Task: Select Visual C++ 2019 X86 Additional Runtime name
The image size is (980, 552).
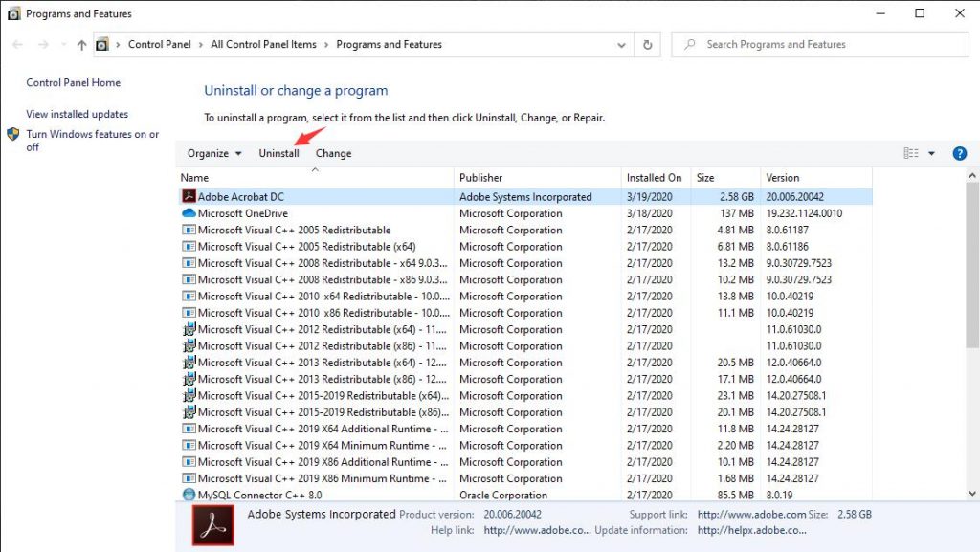Action: [x=323, y=462]
